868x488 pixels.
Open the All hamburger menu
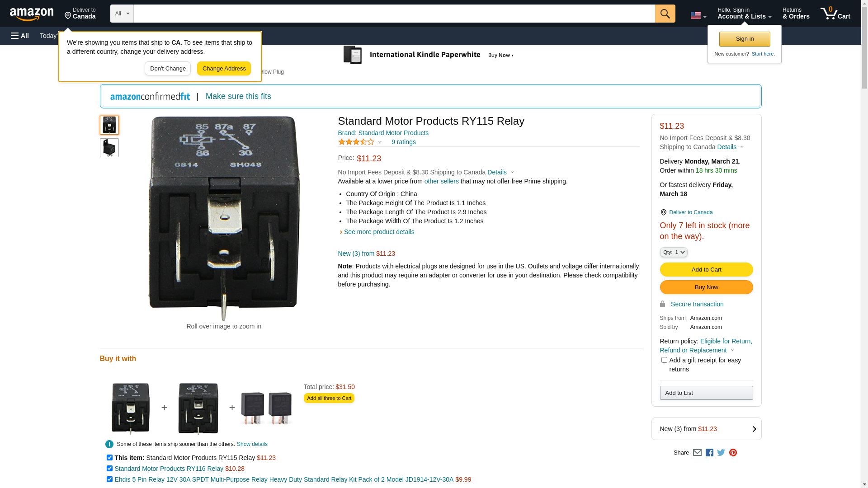click(x=20, y=36)
